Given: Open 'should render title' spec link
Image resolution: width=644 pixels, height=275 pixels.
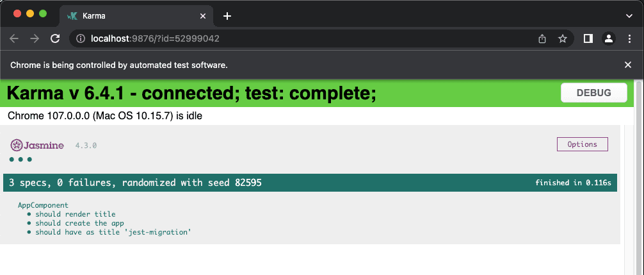Looking at the screenshot, I should pos(75,214).
